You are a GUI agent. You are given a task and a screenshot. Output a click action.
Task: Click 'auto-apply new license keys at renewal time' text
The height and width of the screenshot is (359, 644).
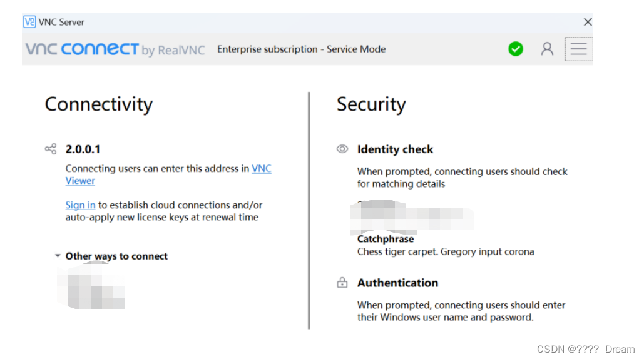coord(162,217)
